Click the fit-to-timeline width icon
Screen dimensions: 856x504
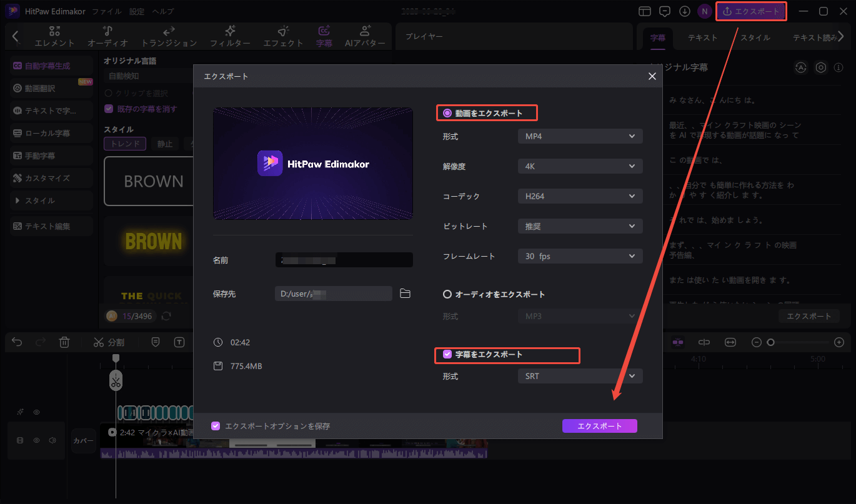[x=730, y=342]
